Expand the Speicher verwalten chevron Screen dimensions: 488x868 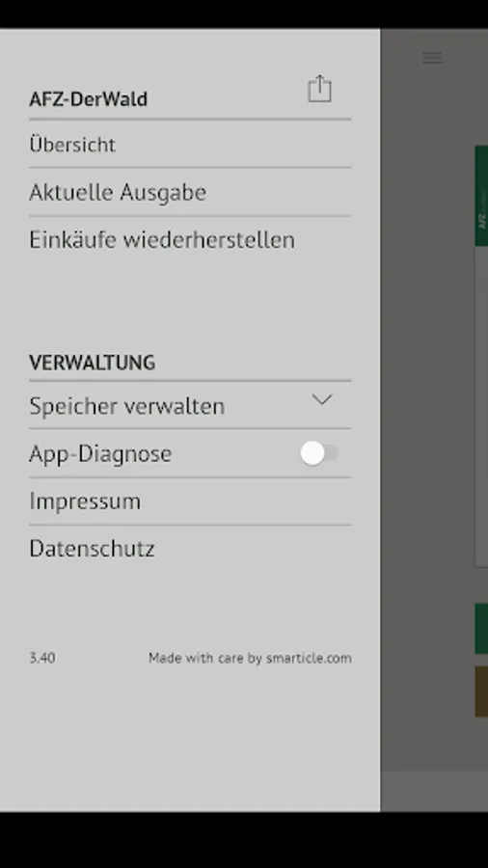tap(321, 399)
